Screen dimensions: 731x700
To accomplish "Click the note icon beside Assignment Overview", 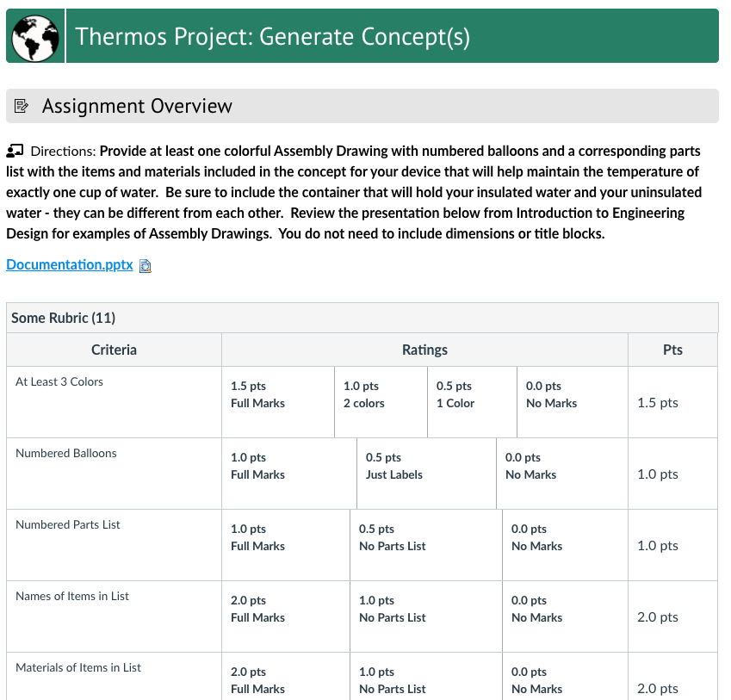I will (19, 105).
